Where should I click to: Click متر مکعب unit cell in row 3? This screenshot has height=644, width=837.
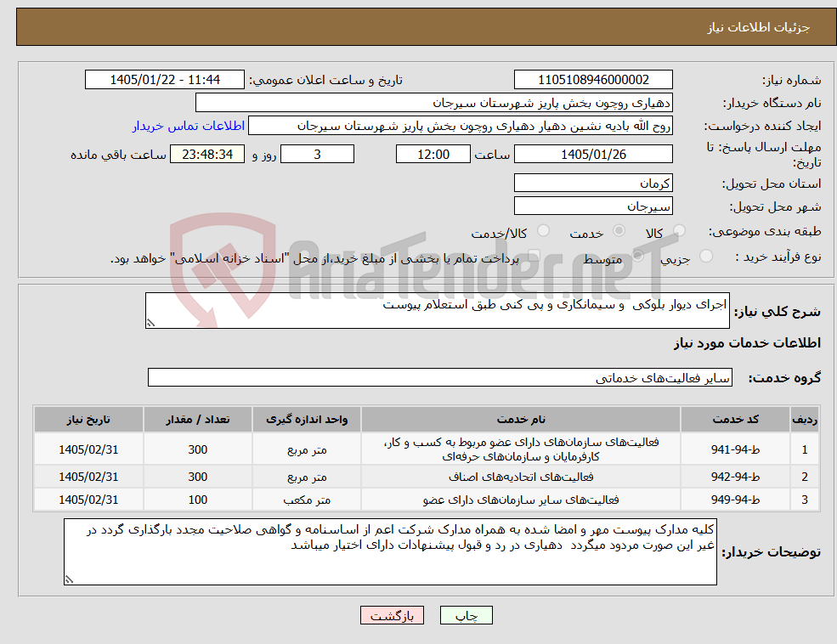click(x=307, y=500)
